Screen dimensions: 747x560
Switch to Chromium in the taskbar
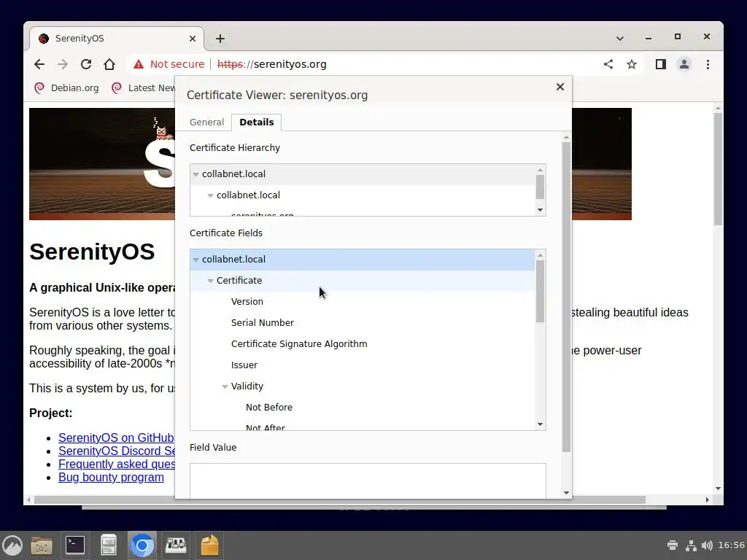(142, 545)
